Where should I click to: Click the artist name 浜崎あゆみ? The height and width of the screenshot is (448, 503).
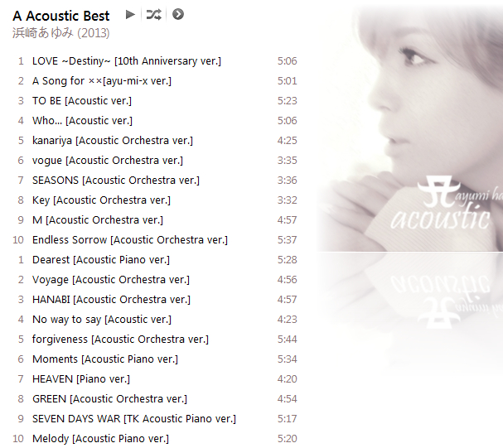pos(43,33)
